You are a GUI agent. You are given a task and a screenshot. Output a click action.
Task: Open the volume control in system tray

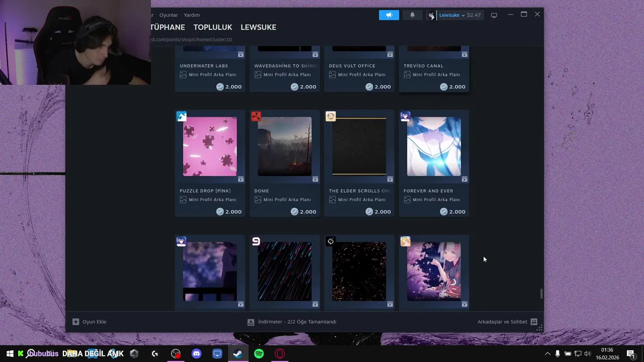click(587, 354)
